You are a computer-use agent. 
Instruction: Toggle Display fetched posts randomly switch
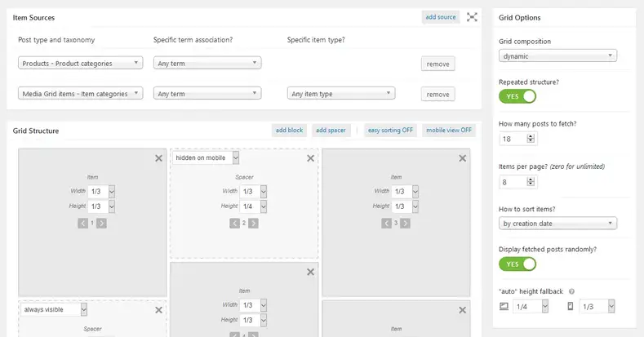[517, 264]
